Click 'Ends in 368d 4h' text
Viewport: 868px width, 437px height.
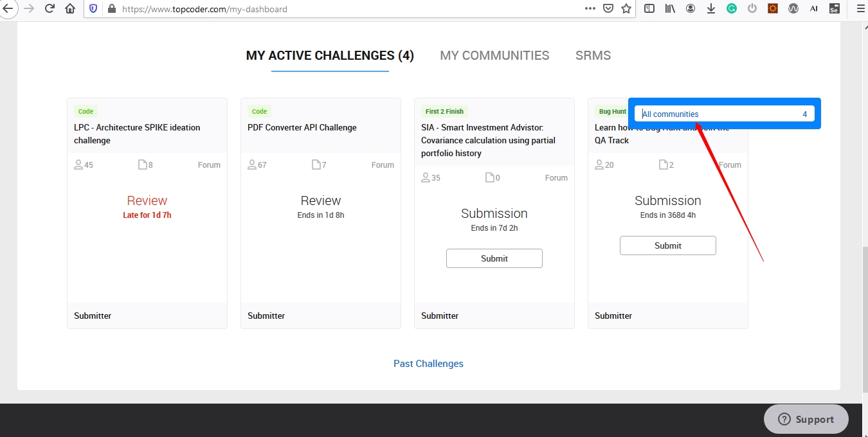[x=668, y=215]
